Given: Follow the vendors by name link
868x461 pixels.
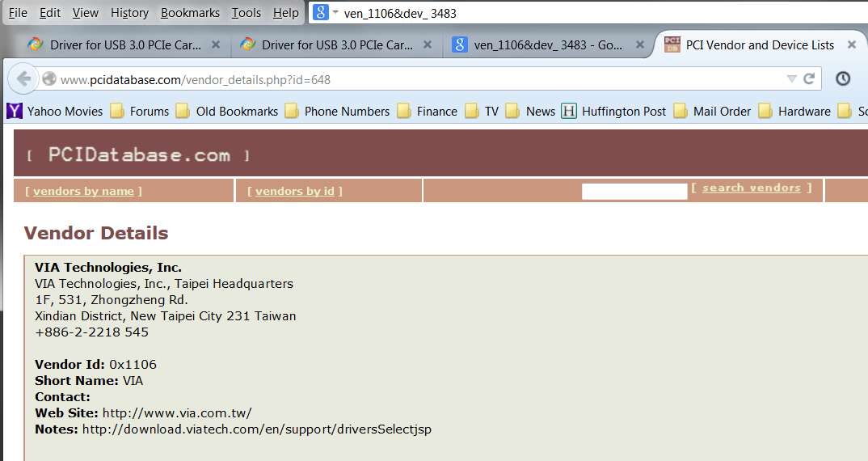Looking at the screenshot, I should [83, 191].
